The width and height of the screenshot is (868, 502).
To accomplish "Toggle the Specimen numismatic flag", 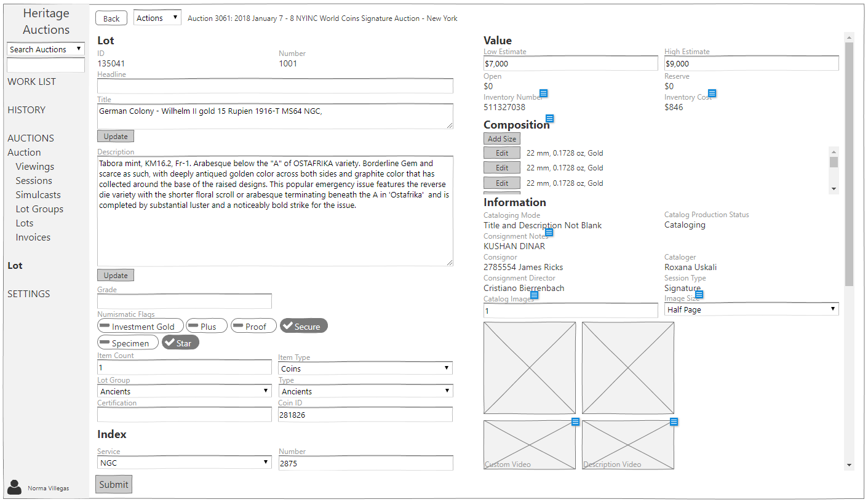I will pyautogui.click(x=128, y=342).
